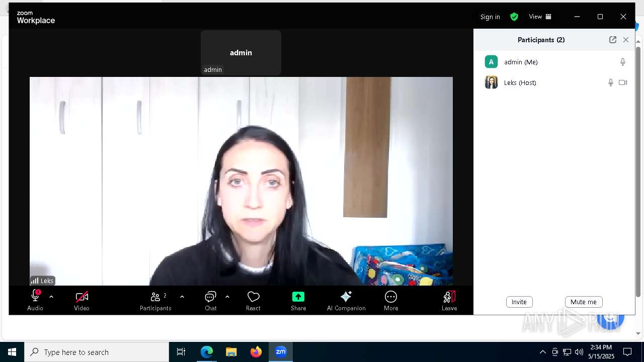This screenshot has width=644, height=362.
Task: Start video with the Video button
Action: (x=82, y=300)
